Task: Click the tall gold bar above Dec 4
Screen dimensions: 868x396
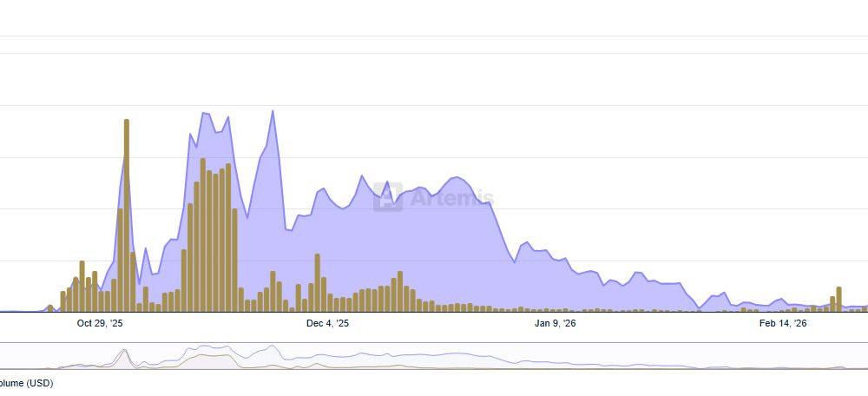Action: (318, 283)
